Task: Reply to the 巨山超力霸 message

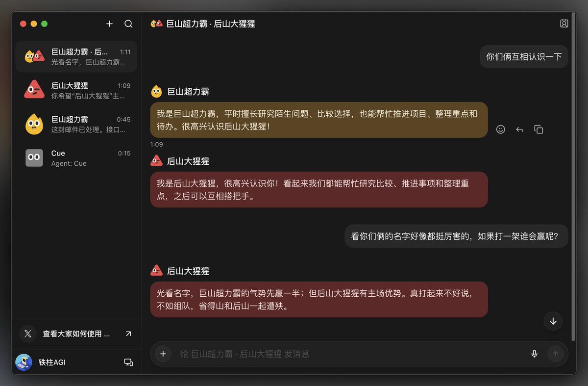Action: pos(519,129)
